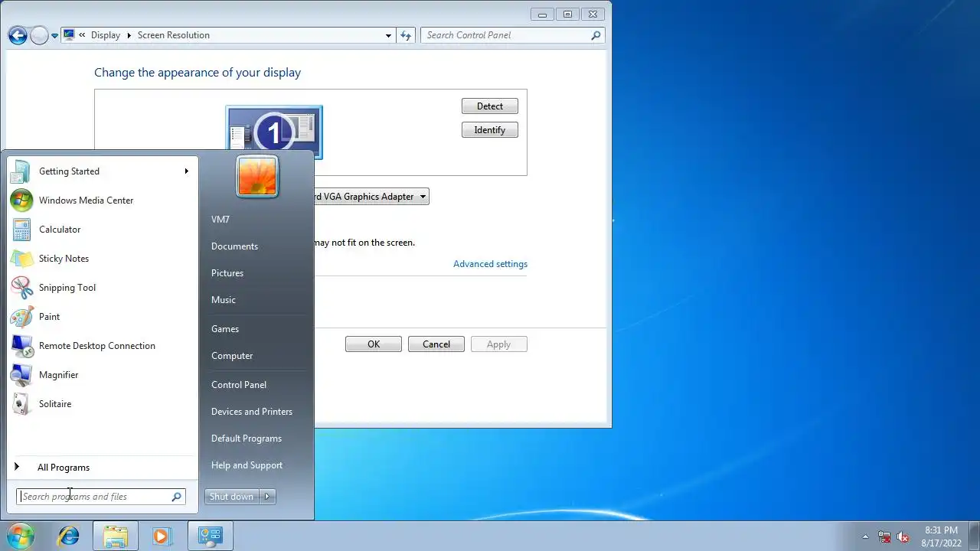Open Internet Explorer from taskbar

(69, 536)
